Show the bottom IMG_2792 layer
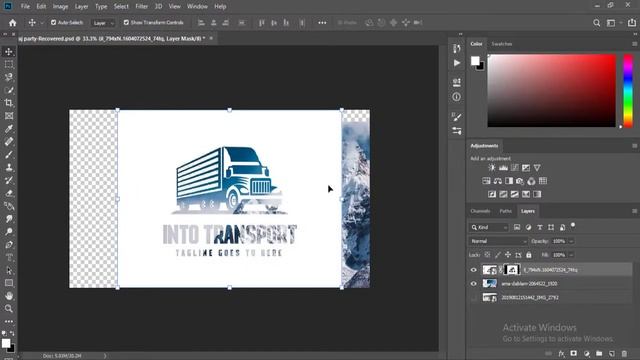 pyautogui.click(x=473, y=298)
